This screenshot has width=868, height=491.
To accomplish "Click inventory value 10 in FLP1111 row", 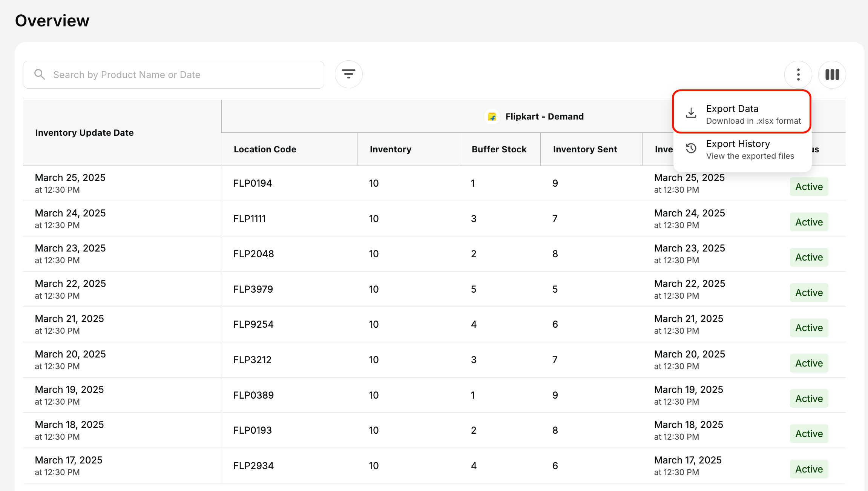I will point(374,219).
